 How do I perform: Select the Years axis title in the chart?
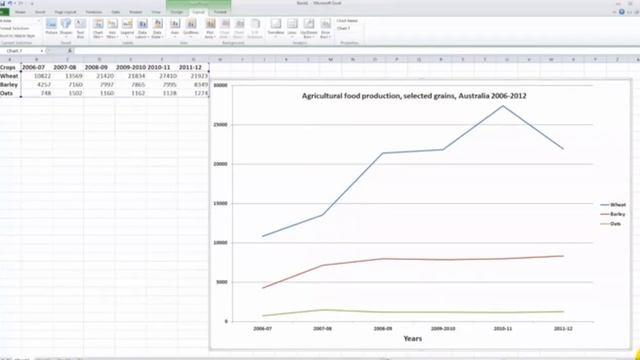click(413, 338)
